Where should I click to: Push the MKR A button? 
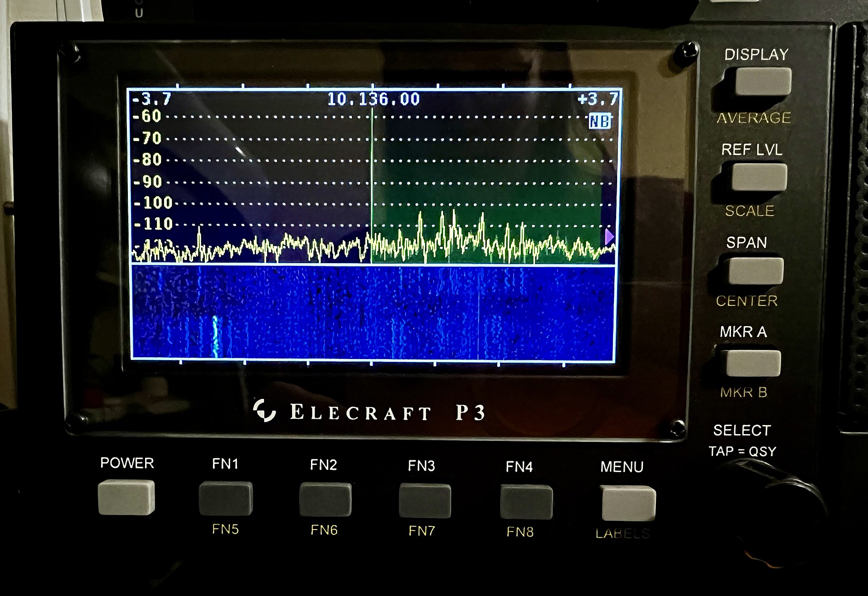(753, 363)
